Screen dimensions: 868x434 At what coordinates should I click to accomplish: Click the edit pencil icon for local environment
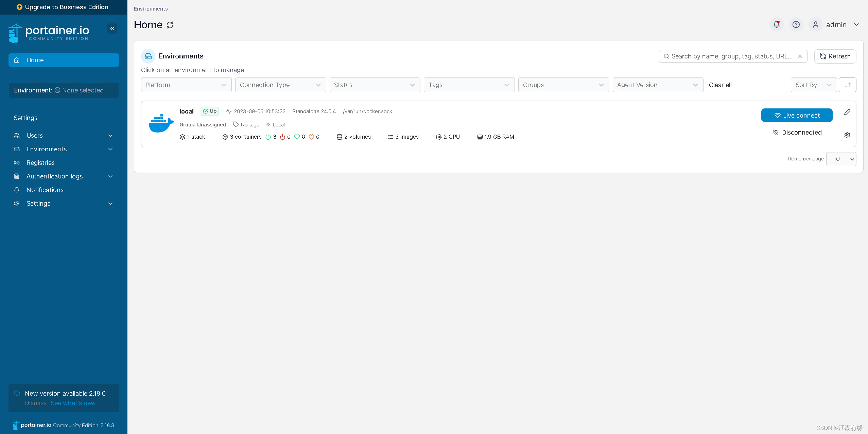tap(848, 112)
